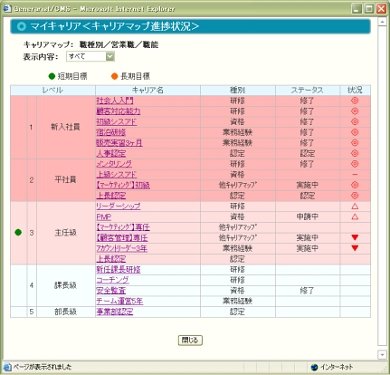The width and height of the screenshot is (390, 375).
Task: Open the 初級シスアド link
Action: pyautogui.click(x=117, y=122)
